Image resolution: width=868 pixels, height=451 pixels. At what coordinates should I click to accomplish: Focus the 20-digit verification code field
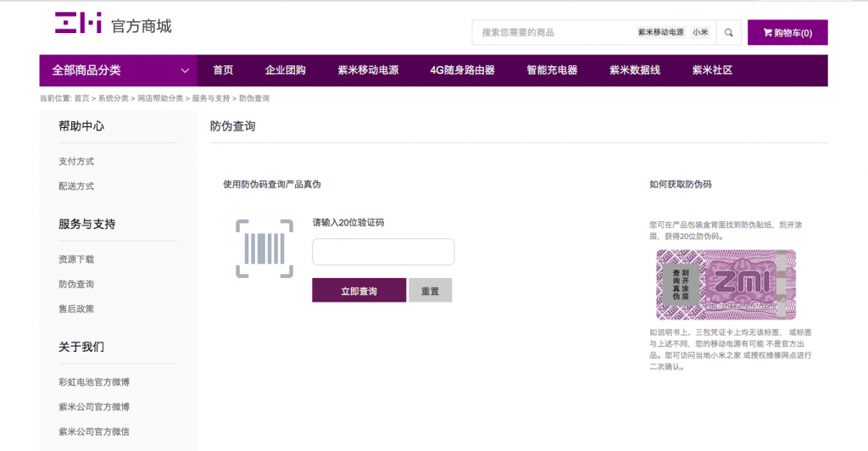tap(383, 252)
